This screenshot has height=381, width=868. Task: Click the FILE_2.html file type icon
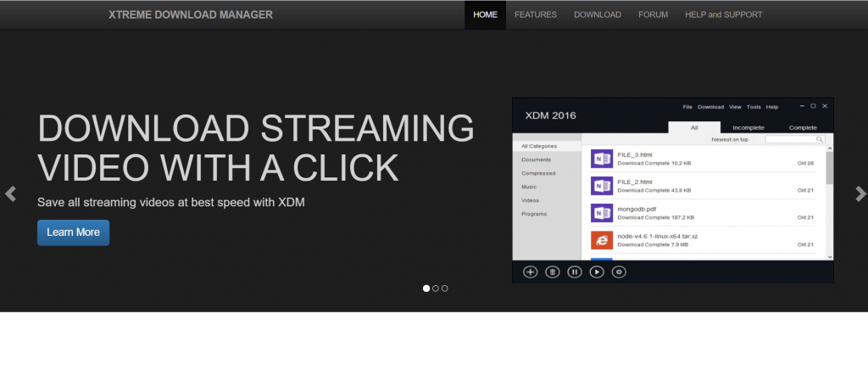602,186
